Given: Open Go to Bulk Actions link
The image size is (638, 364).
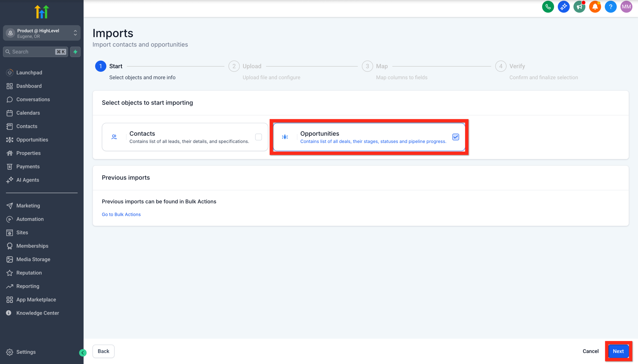Looking at the screenshot, I should coord(121,214).
